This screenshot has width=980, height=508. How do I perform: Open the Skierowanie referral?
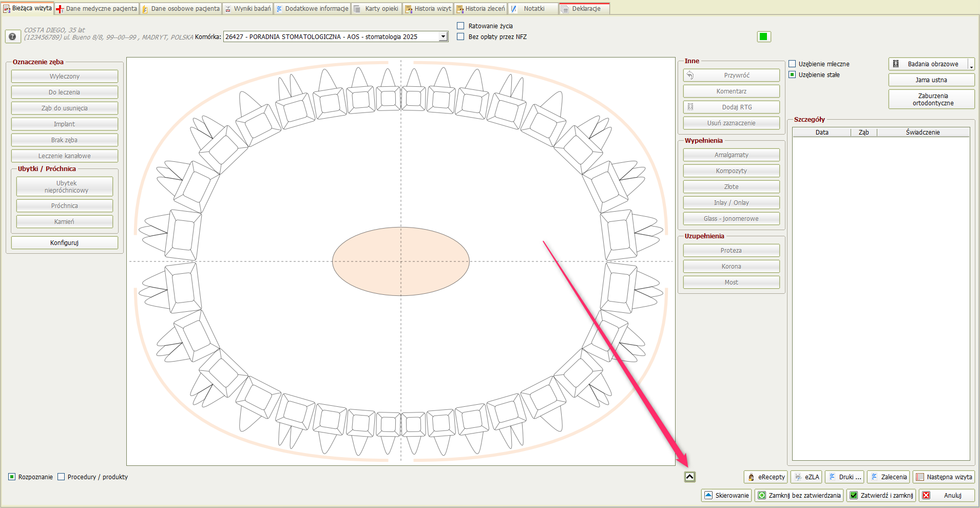point(726,496)
